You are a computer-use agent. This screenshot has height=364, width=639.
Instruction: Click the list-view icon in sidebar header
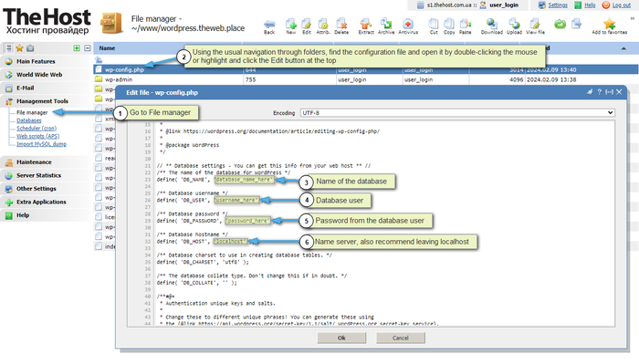coord(8,48)
